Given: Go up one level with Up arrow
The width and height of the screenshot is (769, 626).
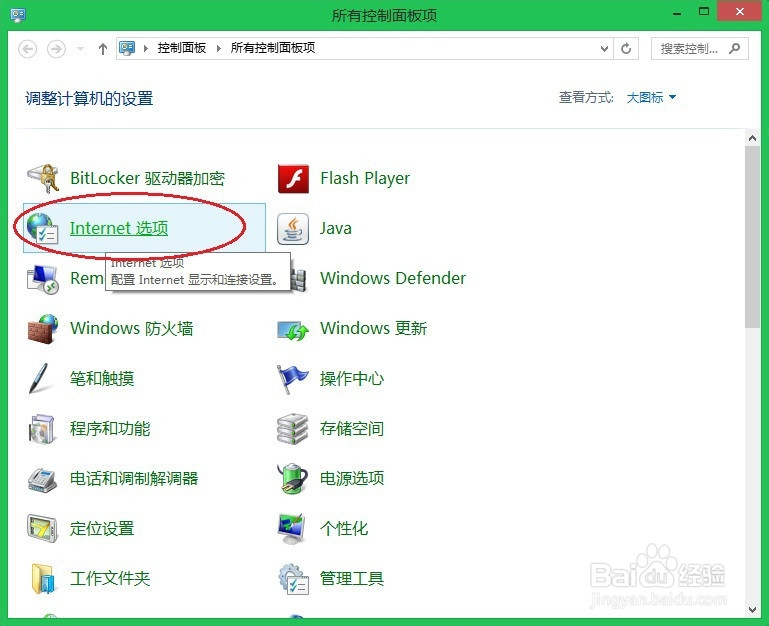Looking at the screenshot, I should pos(103,49).
